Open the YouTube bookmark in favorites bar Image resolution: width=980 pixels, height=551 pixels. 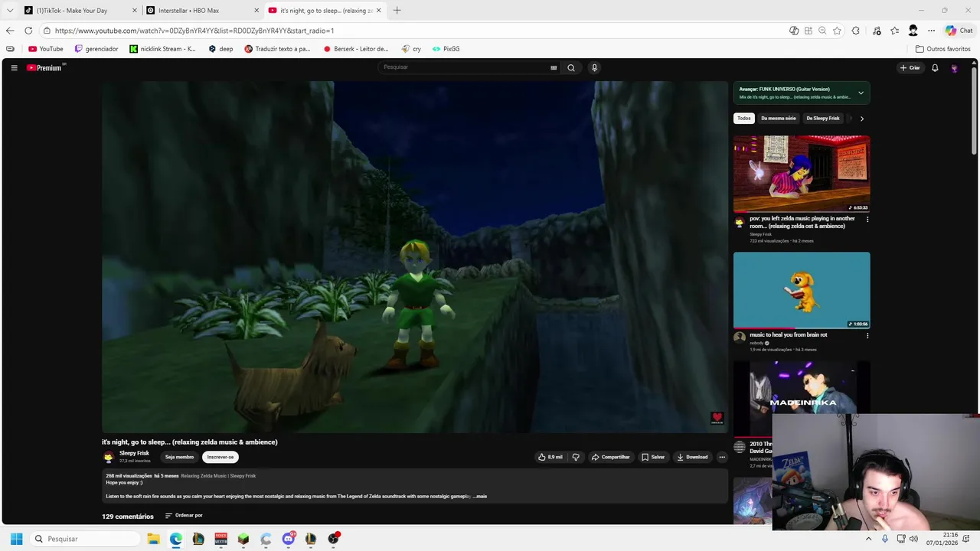45,49
